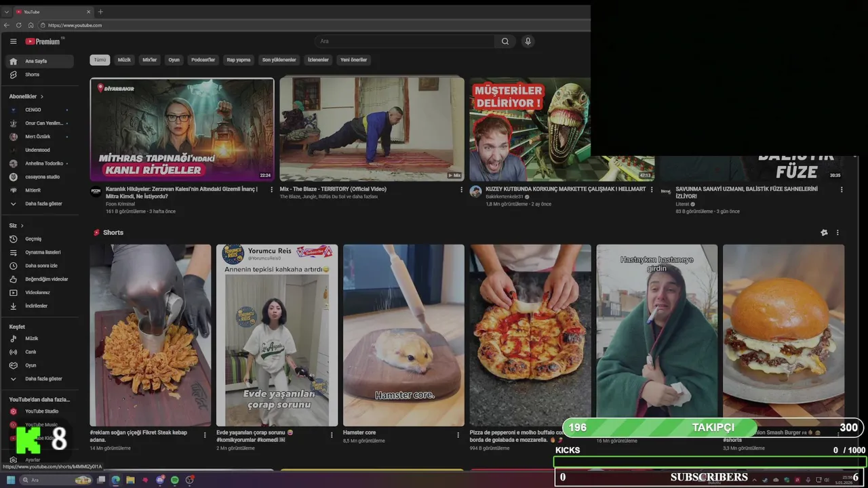Select the Rap yapma filter chip
This screenshot has width=868, height=488.
pyautogui.click(x=239, y=60)
